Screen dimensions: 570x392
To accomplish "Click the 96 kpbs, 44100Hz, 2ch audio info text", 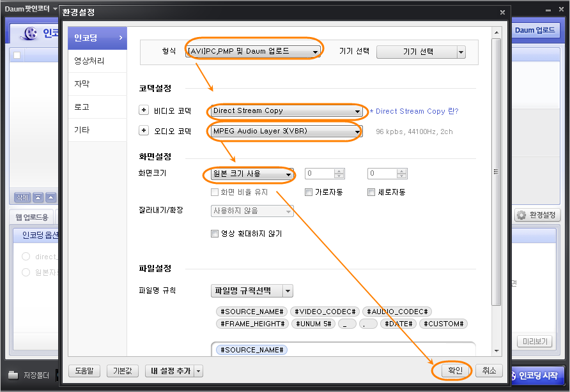I will click(415, 132).
